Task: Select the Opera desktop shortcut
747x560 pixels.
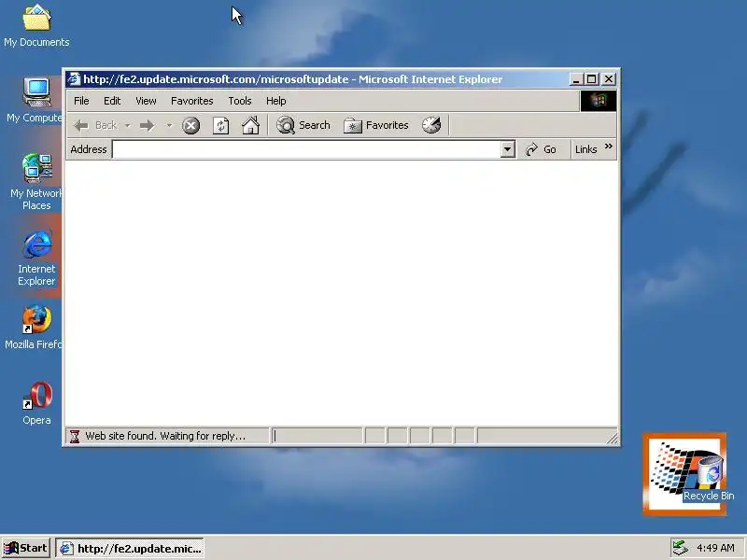Action: tap(36, 403)
